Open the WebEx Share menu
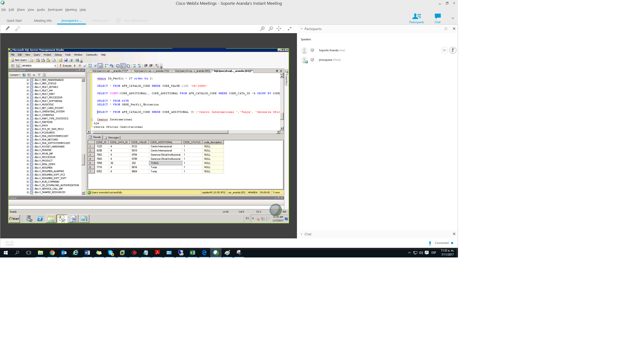Screen dimensions: 644x349 [21, 10]
